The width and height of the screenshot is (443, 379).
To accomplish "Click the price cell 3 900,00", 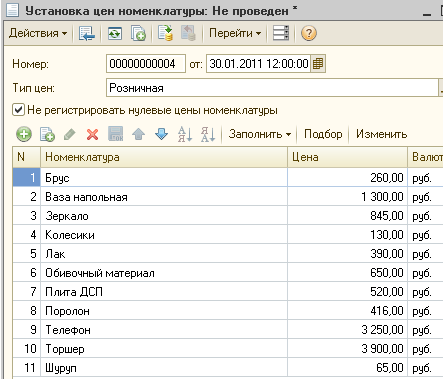I will pyautogui.click(x=347, y=349).
